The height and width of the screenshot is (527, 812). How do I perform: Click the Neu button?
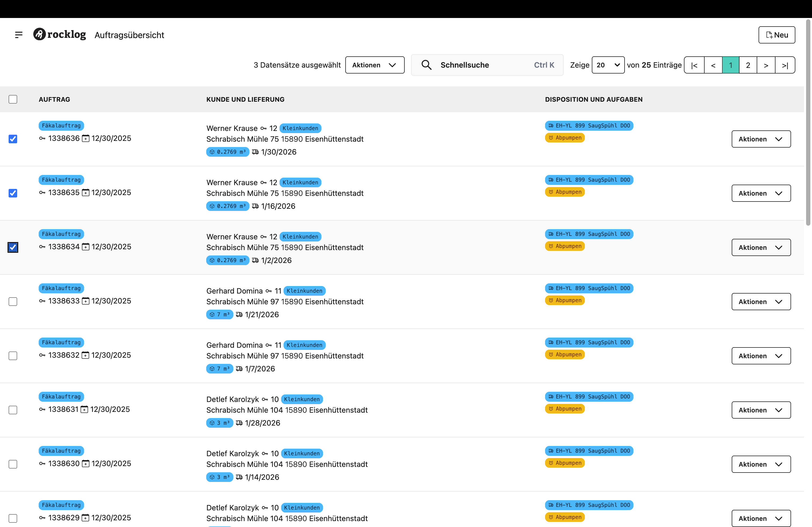point(777,35)
